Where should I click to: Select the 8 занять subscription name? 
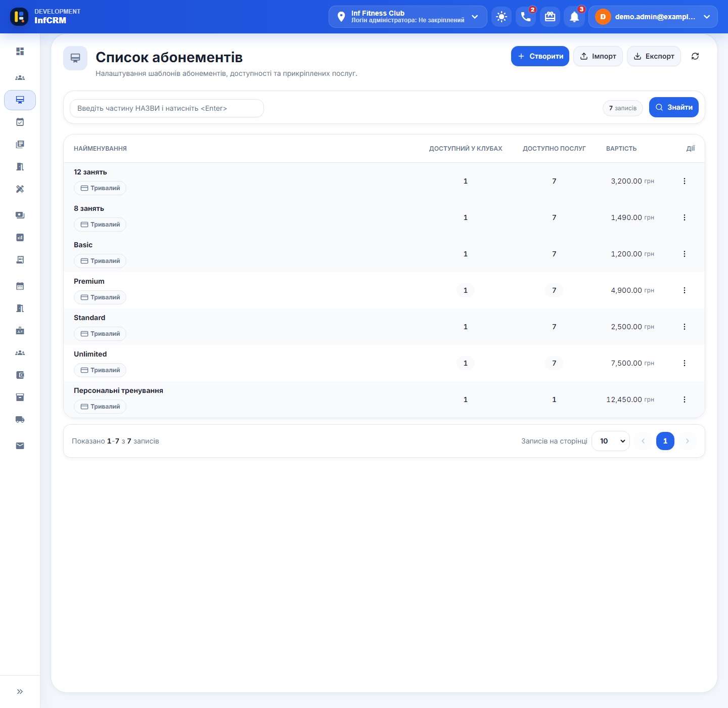[89, 208]
